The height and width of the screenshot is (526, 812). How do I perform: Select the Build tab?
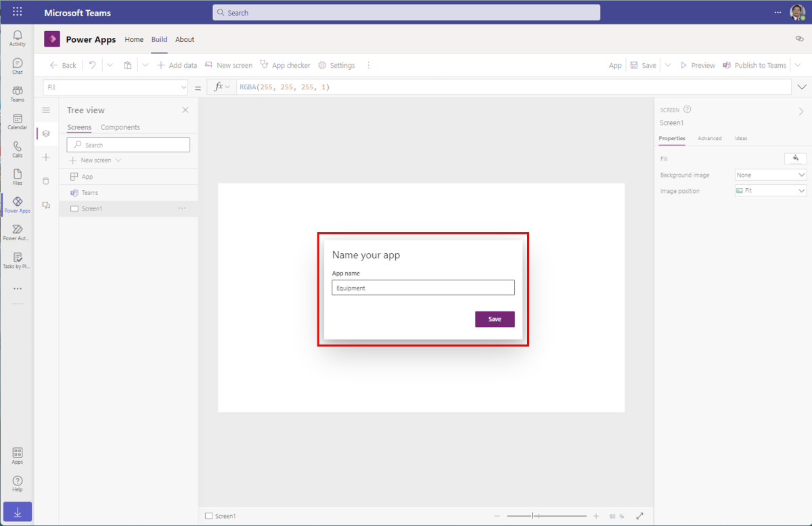click(159, 39)
